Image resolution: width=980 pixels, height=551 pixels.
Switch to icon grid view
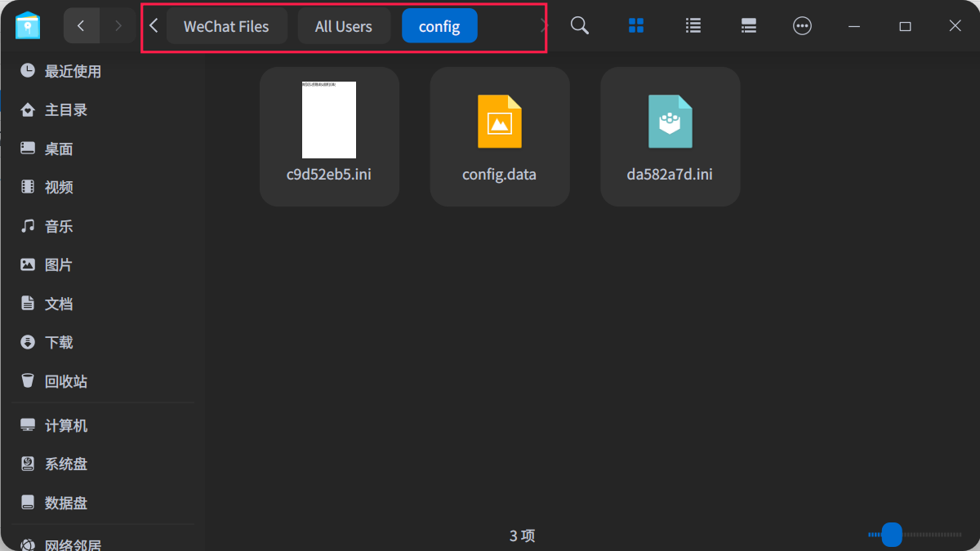pyautogui.click(x=637, y=26)
